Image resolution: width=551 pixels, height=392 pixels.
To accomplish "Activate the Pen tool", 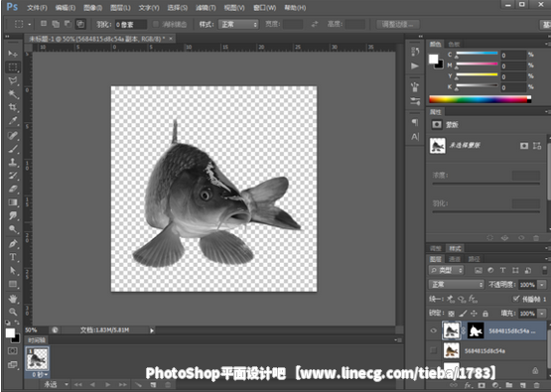I will click(x=13, y=243).
